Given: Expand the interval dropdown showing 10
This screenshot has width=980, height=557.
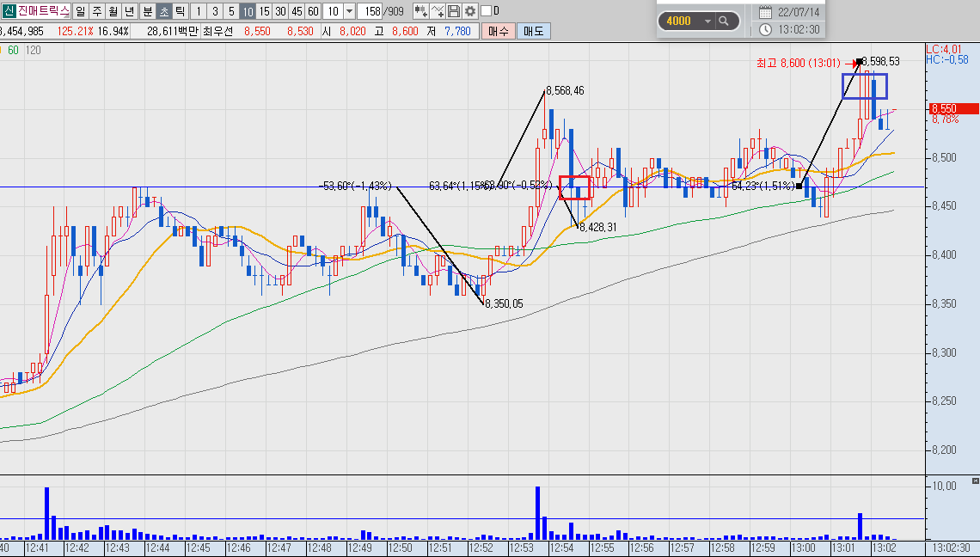Looking at the screenshot, I should coord(349,11).
